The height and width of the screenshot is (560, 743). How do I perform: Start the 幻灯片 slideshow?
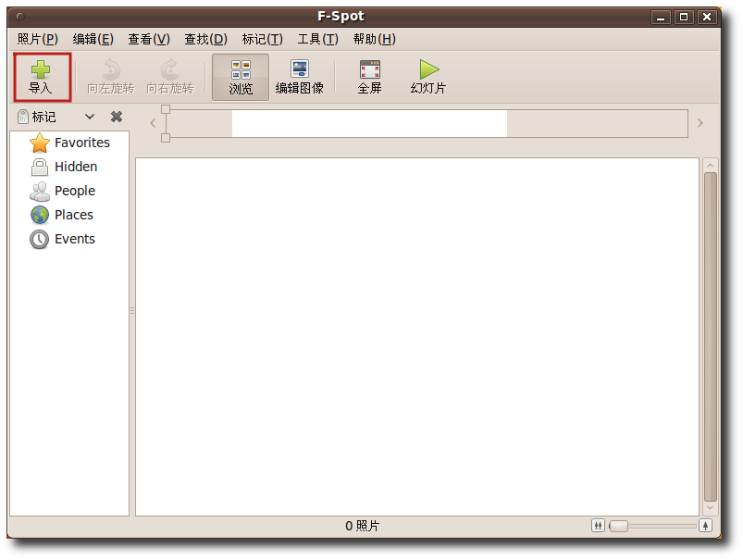pos(428,78)
